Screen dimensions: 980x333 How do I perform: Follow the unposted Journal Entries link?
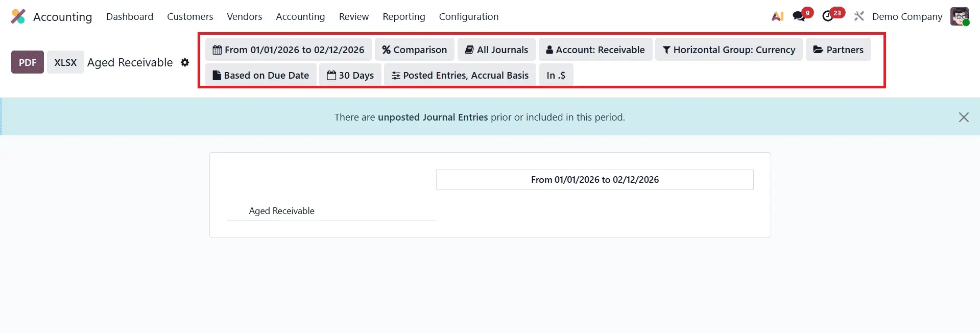pos(433,117)
